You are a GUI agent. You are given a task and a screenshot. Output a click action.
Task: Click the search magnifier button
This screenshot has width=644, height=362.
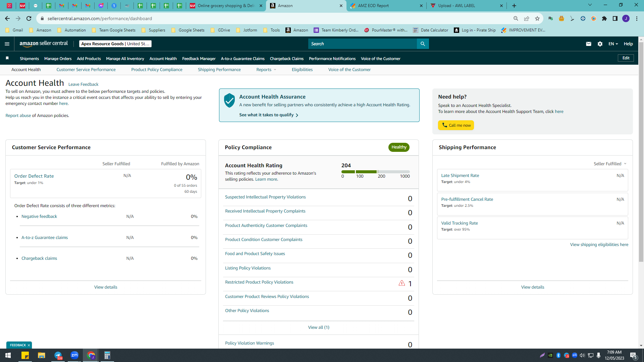pos(423,44)
